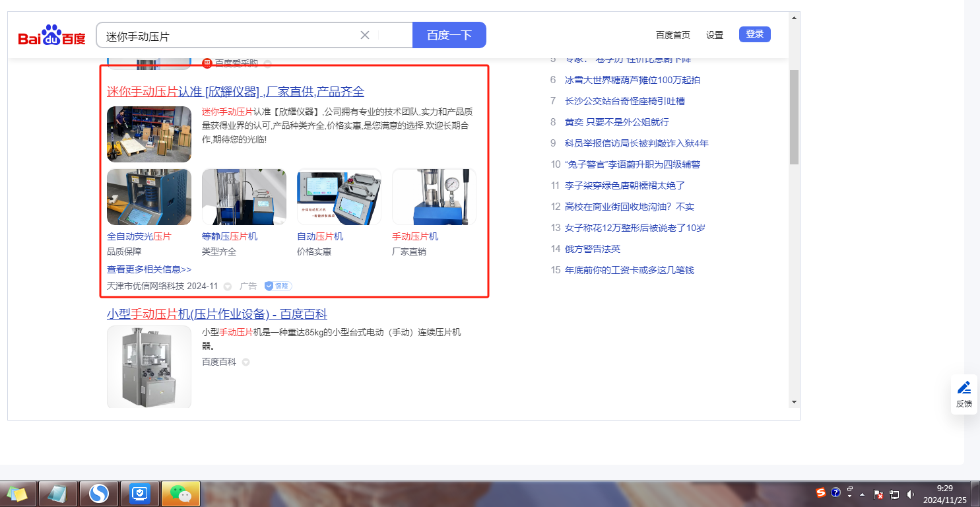This screenshot has width=980, height=507.
Task: Click the action center flag icon
Action: [x=878, y=494]
